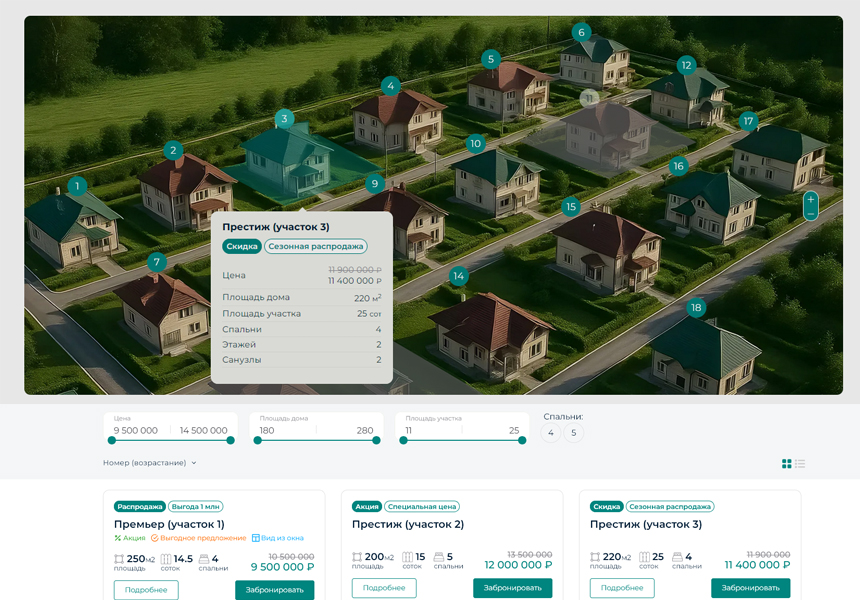Select plot marker 9 on map
Viewport: 860px width, 600px height.
click(375, 184)
